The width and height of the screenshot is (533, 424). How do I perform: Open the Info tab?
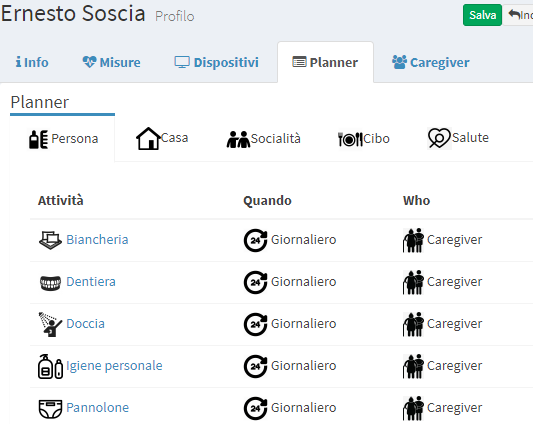(x=32, y=63)
